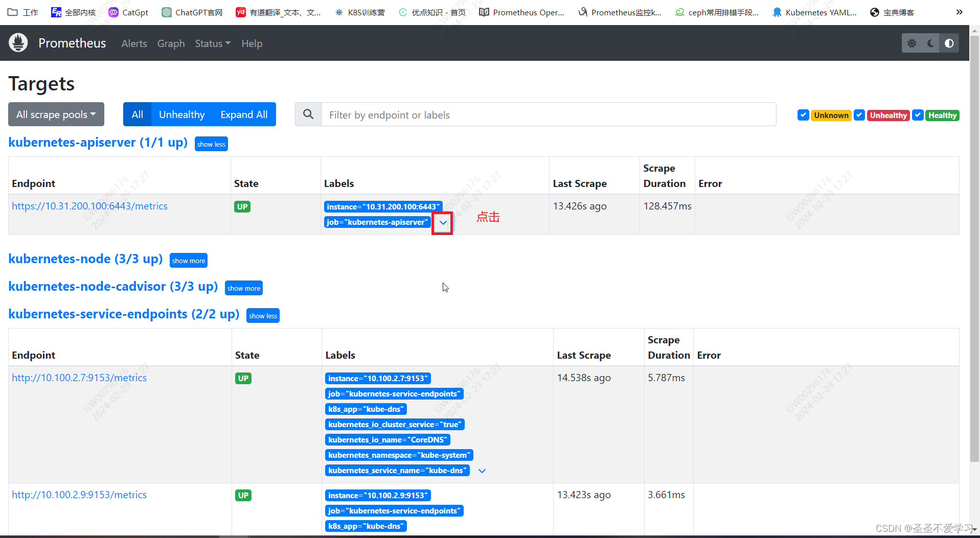Collapse kubernetes-service-endpoints with show less
The image size is (980, 538).
(263, 316)
